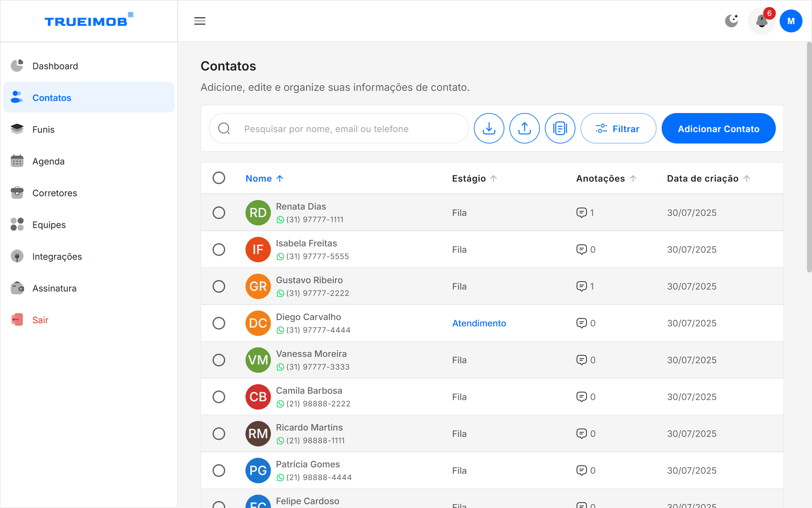Open Funis in the sidebar

click(43, 130)
